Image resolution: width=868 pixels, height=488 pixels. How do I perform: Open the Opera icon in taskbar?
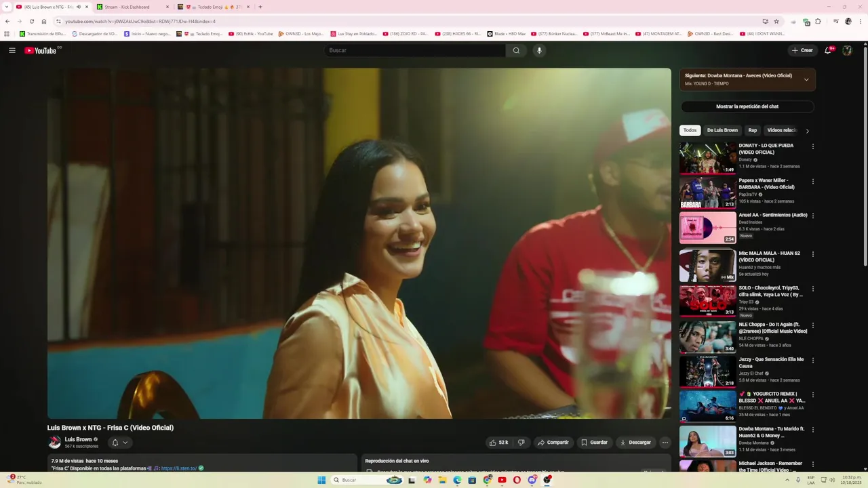(517, 480)
